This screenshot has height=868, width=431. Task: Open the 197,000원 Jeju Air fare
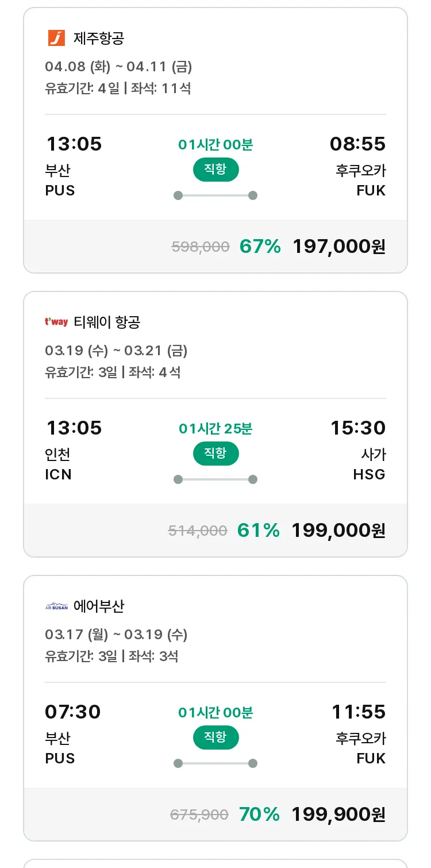339,247
